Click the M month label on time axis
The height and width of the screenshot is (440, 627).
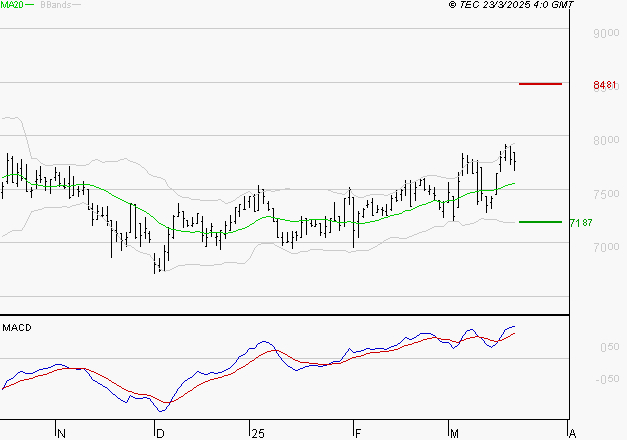454,434
